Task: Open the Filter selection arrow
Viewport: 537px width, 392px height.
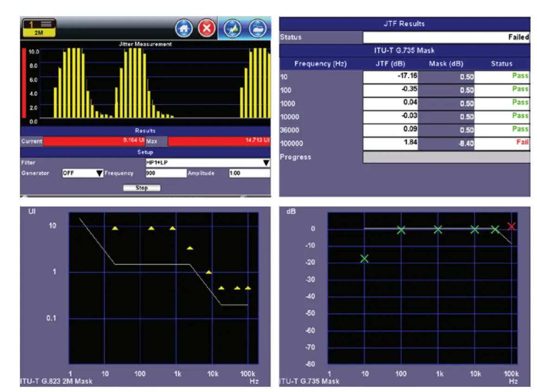Action: click(265, 163)
